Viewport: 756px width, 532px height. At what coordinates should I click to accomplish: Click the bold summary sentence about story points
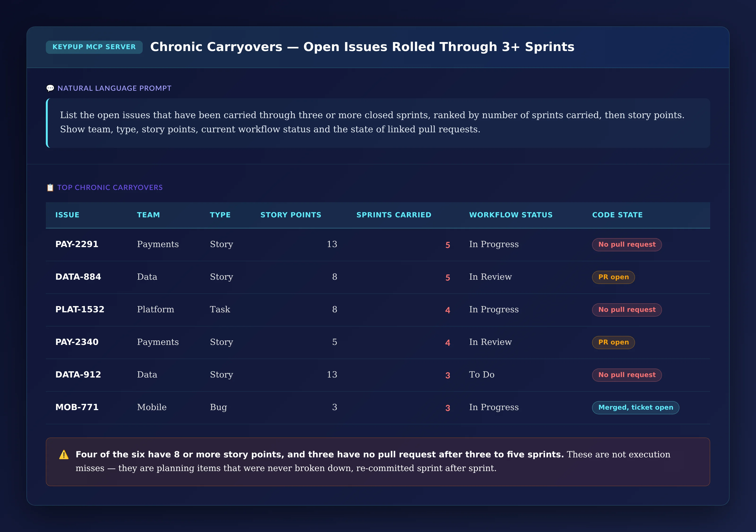tap(320, 454)
